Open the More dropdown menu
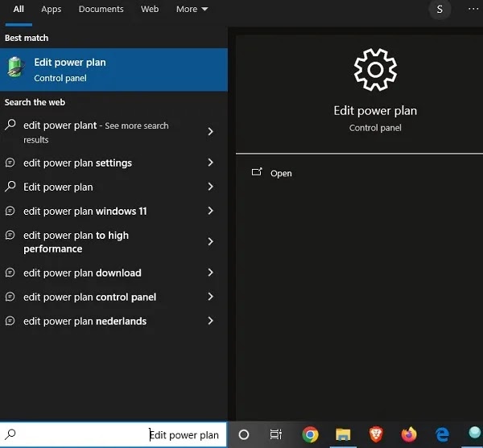The height and width of the screenshot is (448, 483). tap(192, 9)
